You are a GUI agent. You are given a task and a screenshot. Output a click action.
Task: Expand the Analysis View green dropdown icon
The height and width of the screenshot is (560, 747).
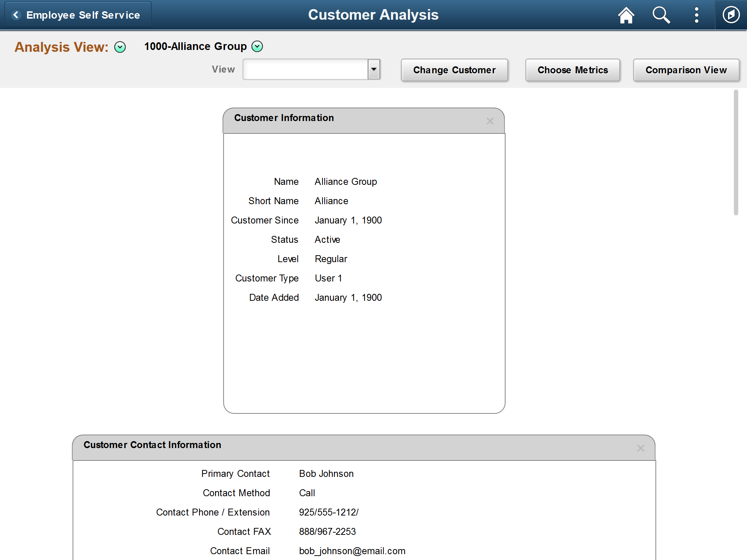pyautogui.click(x=120, y=47)
